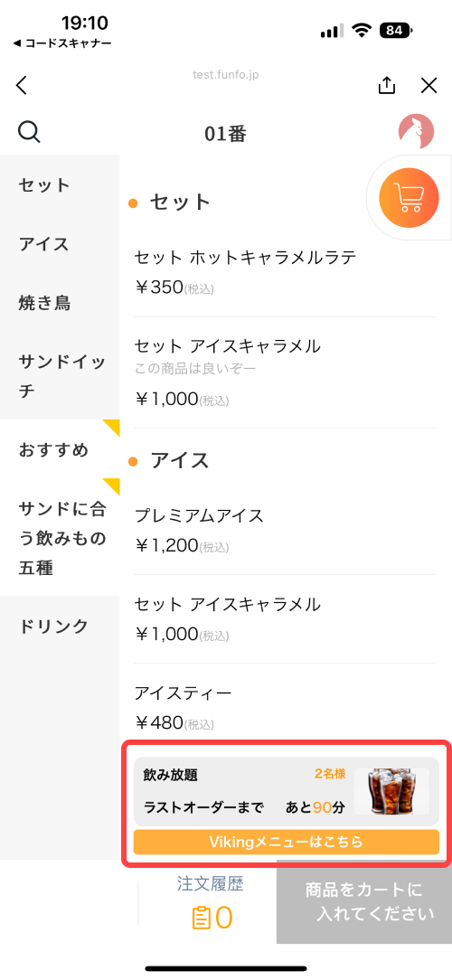
Task: Return to コードスキャナー app
Action: (x=61, y=43)
